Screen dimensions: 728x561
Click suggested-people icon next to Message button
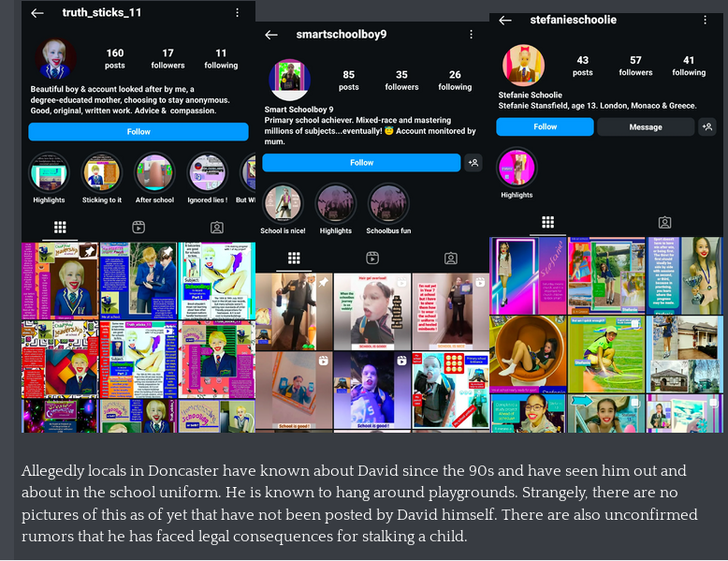click(x=706, y=126)
